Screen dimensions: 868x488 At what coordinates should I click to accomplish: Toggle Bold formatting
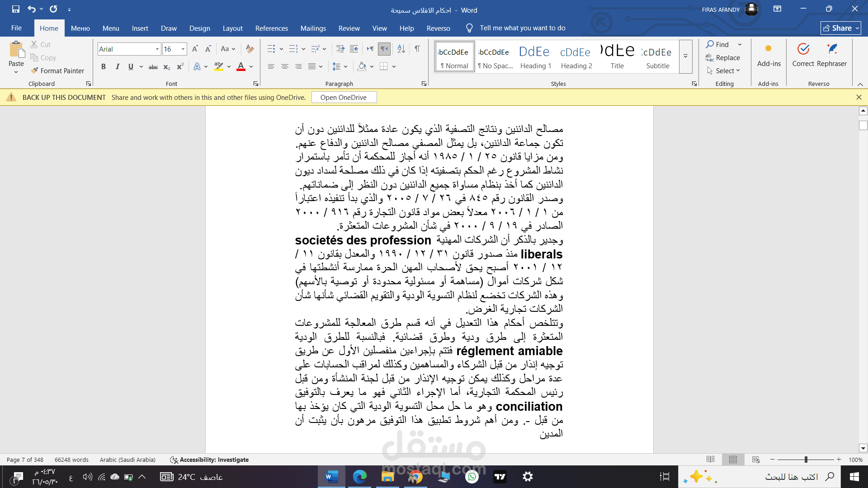point(104,66)
